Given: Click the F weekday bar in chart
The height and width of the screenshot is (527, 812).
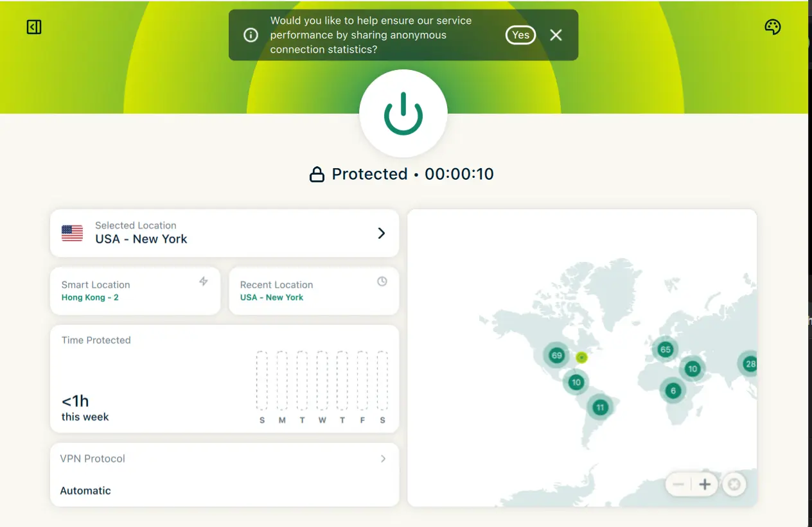Looking at the screenshot, I should tap(362, 381).
